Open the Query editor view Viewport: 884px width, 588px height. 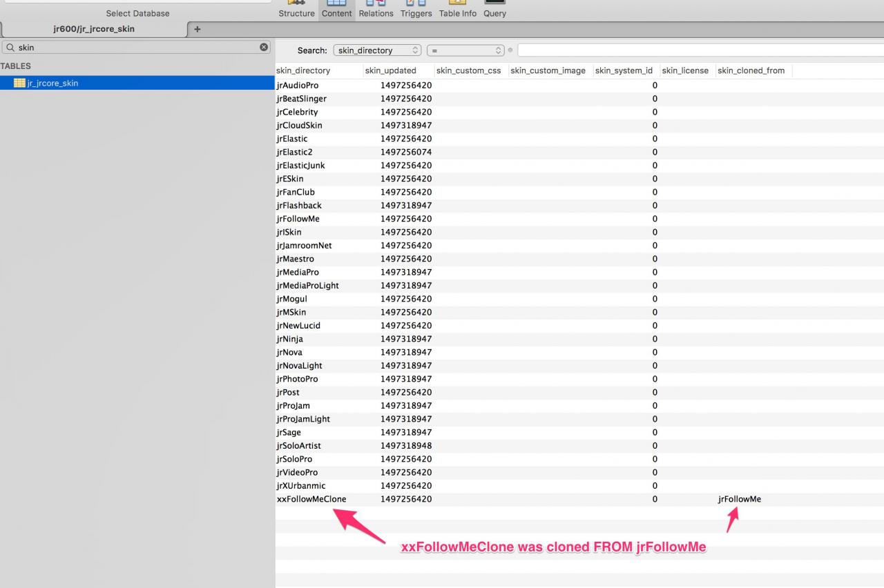tap(494, 10)
